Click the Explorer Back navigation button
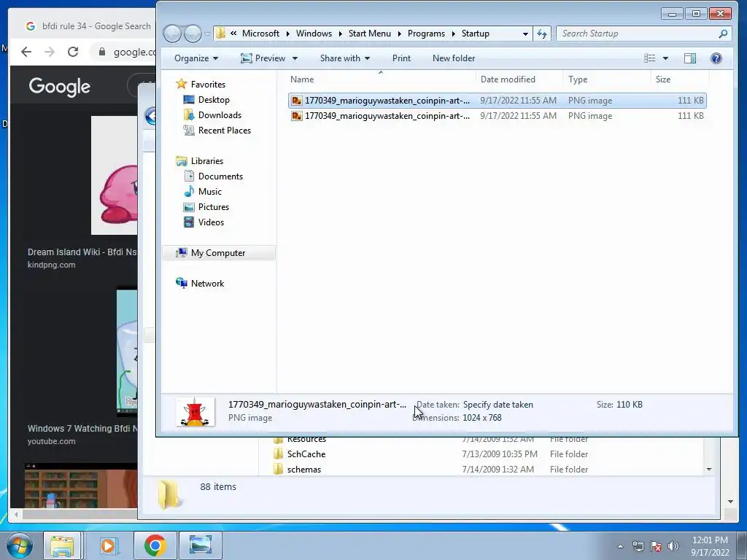This screenshot has width=747, height=560. coord(172,34)
